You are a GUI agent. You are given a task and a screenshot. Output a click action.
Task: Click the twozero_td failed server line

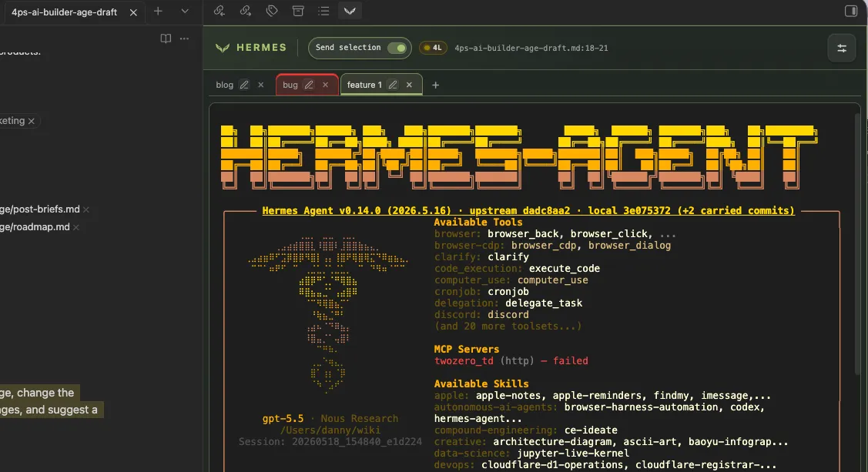[511, 361]
